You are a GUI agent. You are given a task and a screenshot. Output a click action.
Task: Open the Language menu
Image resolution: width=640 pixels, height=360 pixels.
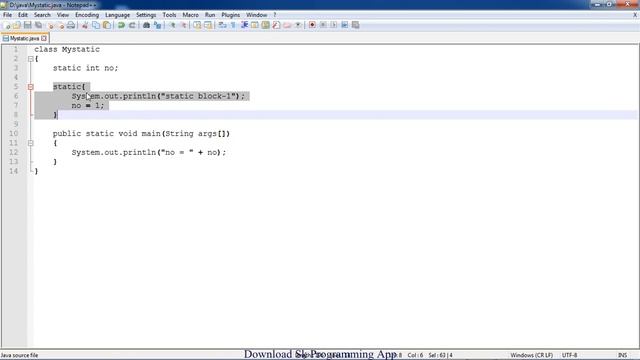point(117,15)
